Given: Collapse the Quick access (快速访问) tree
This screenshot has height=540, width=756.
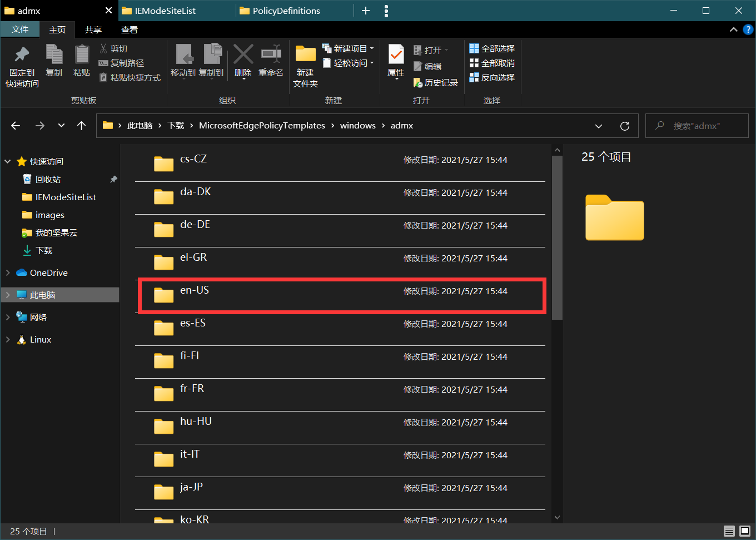Looking at the screenshot, I should pyautogui.click(x=8, y=161).
